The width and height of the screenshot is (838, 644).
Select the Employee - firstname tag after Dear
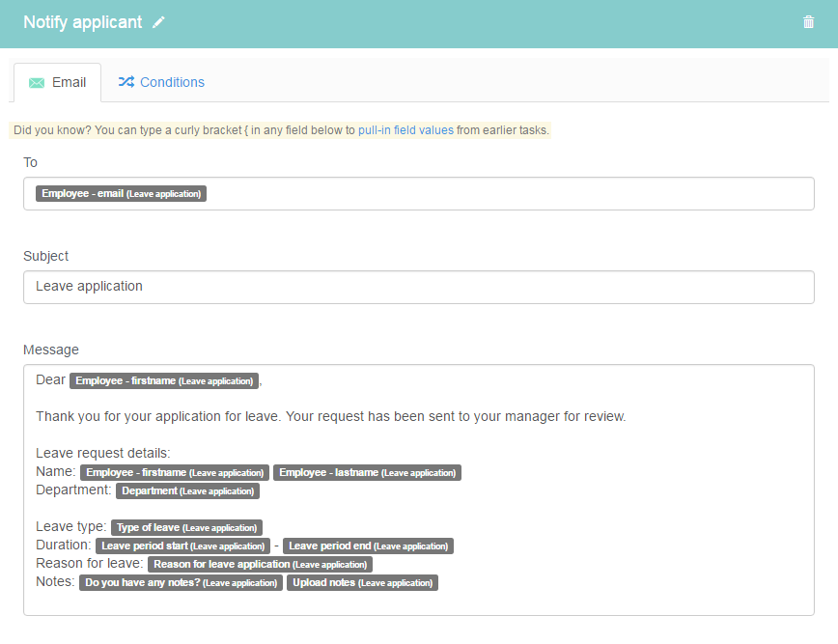click(x=164, y=380)
